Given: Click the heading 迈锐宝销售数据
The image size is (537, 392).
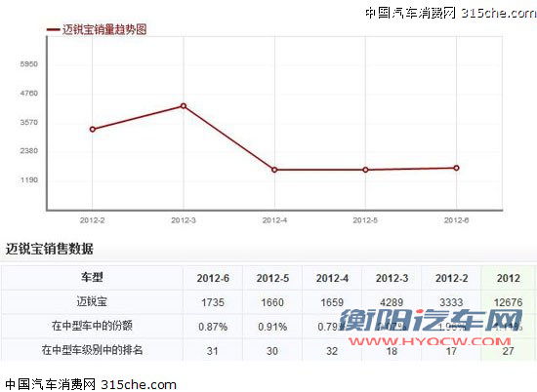Looking at the screenshot, I should point(50,249).
